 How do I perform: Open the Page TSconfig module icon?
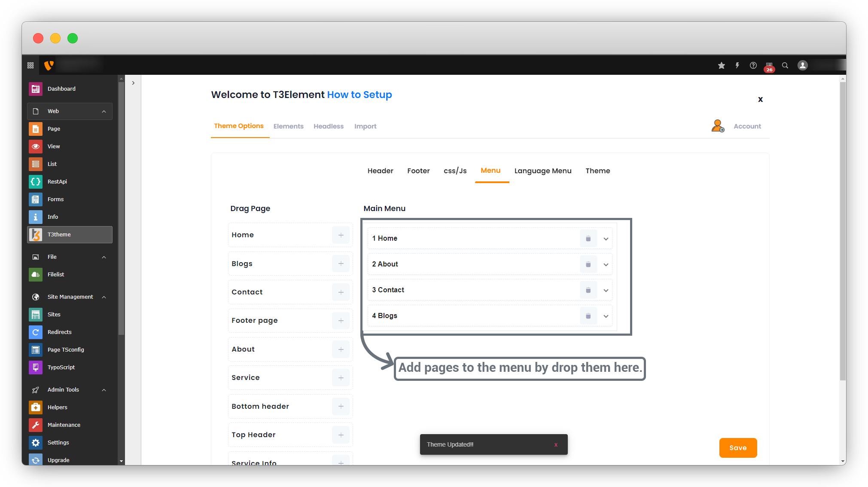(36, 350)
